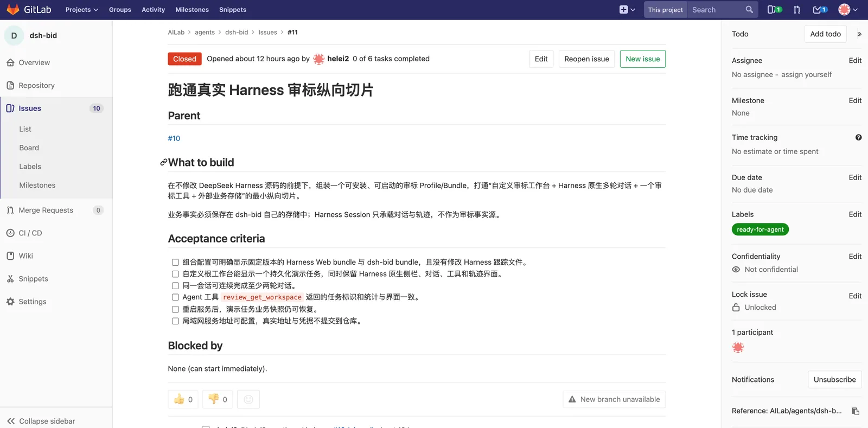Open the Labels item in the sidebar
Screen dimensions: 868x428
(x=30, y=167)
